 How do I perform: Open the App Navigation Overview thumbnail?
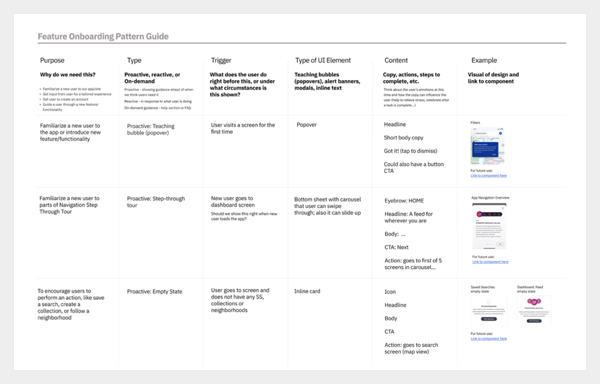(489, 226)
